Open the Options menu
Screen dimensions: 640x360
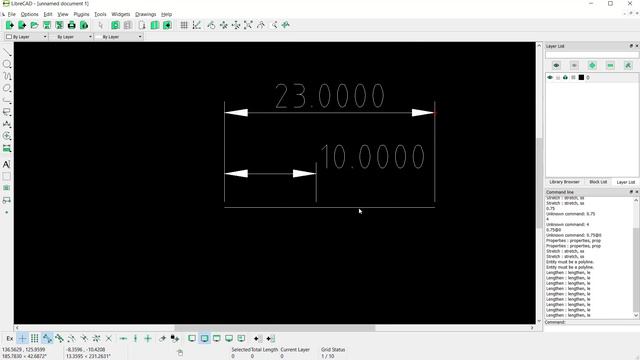(29, 14)
